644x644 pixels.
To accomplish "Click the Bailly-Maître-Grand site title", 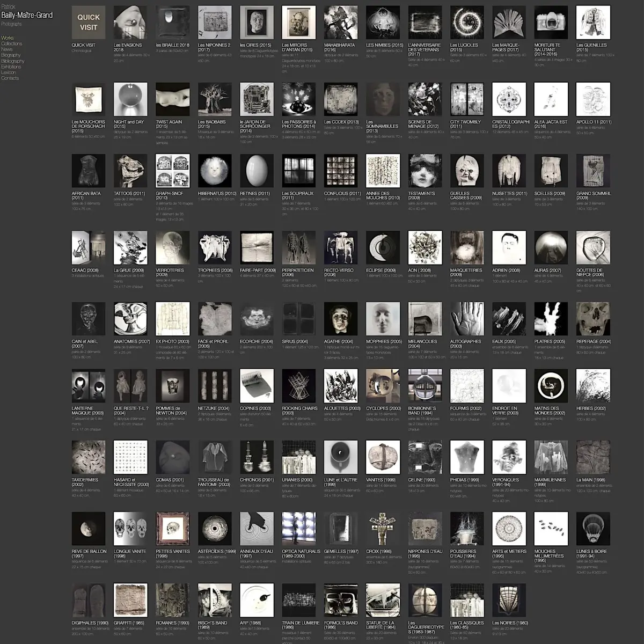I will point(27,15).
